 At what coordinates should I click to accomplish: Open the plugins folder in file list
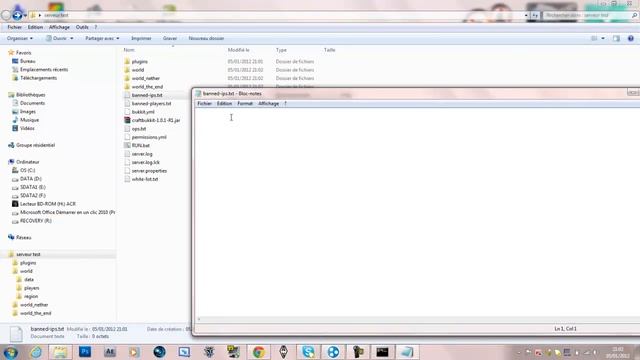coord(136,62)
